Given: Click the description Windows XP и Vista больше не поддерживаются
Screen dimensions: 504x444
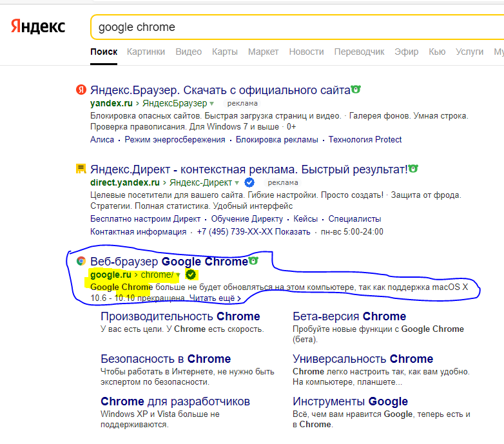Looking at the screenshot, I should click(160, 420).
